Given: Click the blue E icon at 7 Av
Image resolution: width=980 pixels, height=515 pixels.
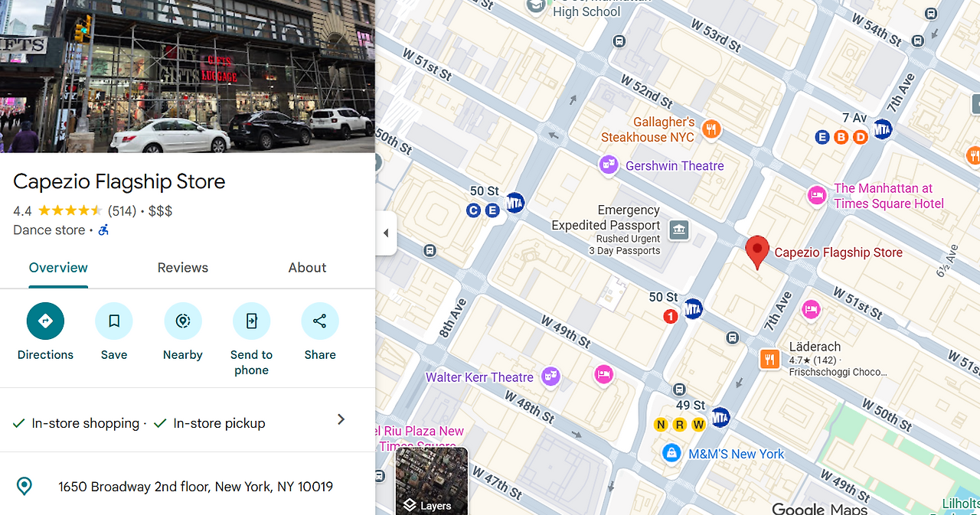Looking at the screenshot, I should [x=822, y=137].
